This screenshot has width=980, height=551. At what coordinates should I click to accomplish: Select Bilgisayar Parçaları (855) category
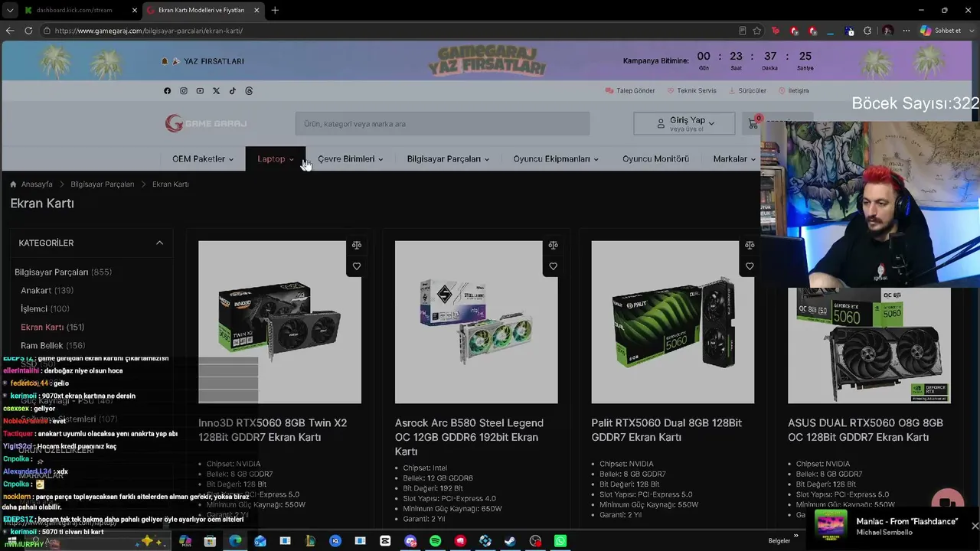click(x=63, y=272)
